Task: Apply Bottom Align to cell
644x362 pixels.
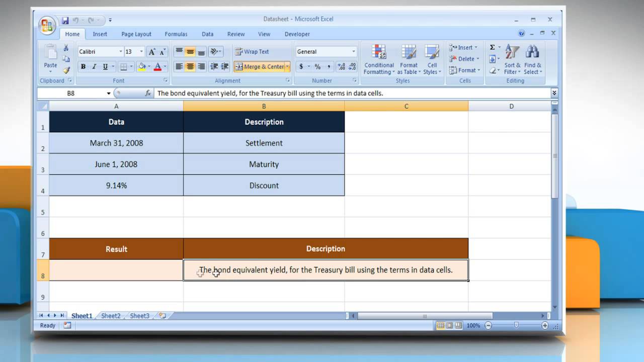Action: pos(201,52)
